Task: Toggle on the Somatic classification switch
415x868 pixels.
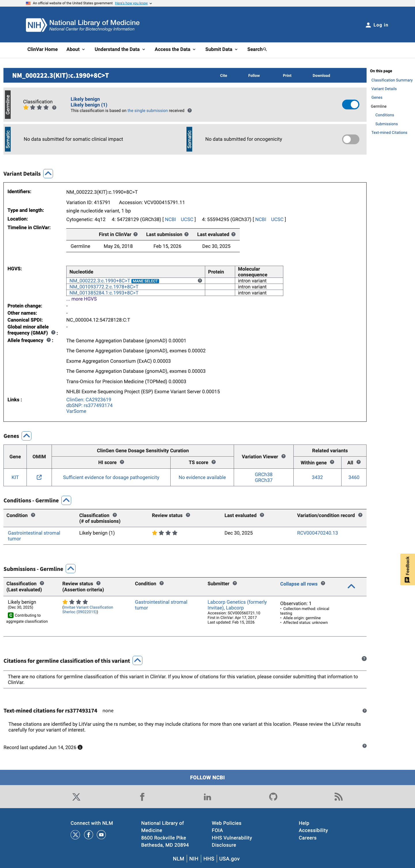Action: point(350,140)
